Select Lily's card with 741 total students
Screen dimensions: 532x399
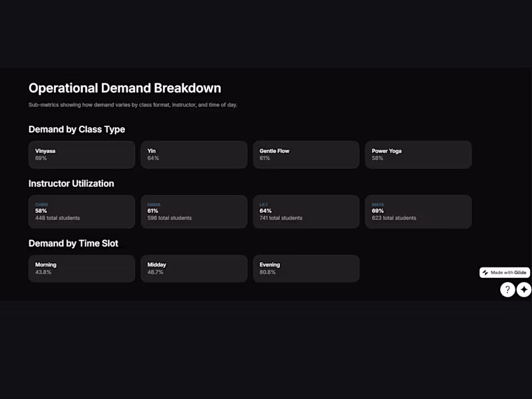tap(306, 211)
